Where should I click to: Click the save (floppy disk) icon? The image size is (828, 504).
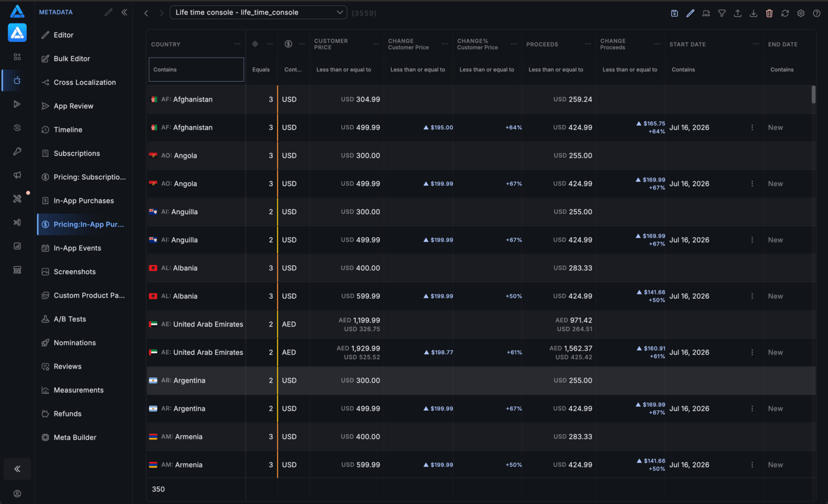point(674,13)
